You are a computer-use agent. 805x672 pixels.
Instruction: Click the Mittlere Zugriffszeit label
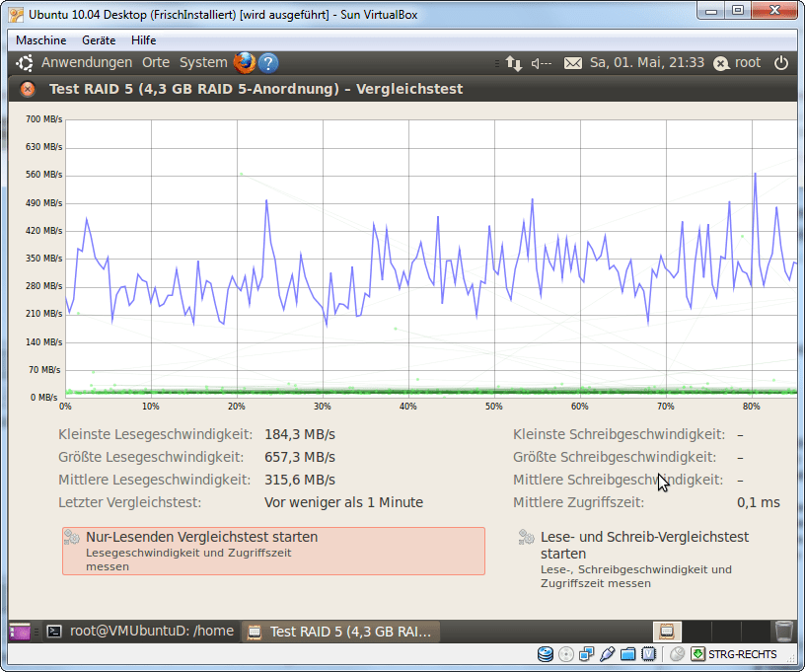click(578, 502)
